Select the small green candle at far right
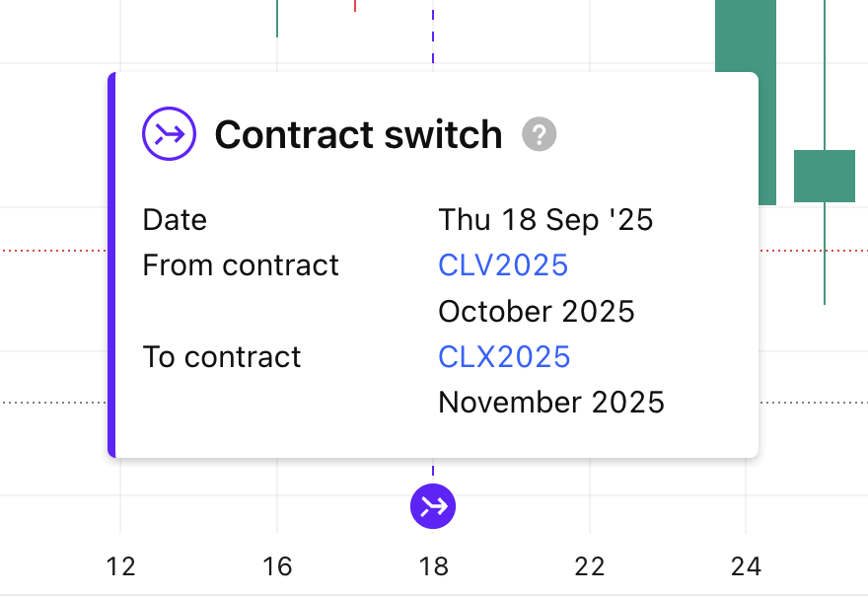The width and height of the screenshot is (868, 598). click(825, 176)
